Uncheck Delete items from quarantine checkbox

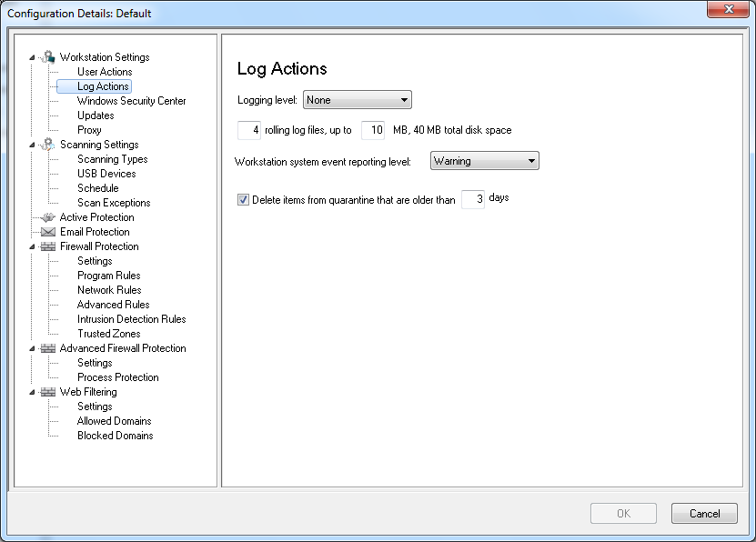[x=243, y=200]
